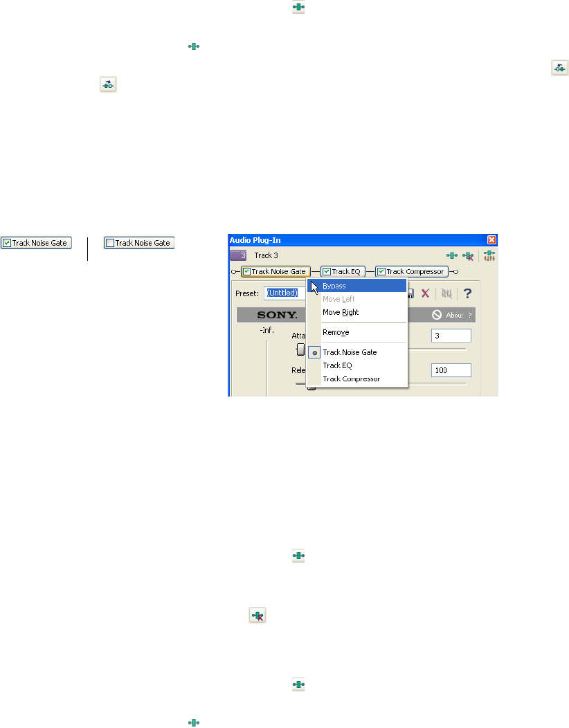The image size is (569, 728).
Task: Close the Audio Plug-In dialog
Action: tap(491, 240)
